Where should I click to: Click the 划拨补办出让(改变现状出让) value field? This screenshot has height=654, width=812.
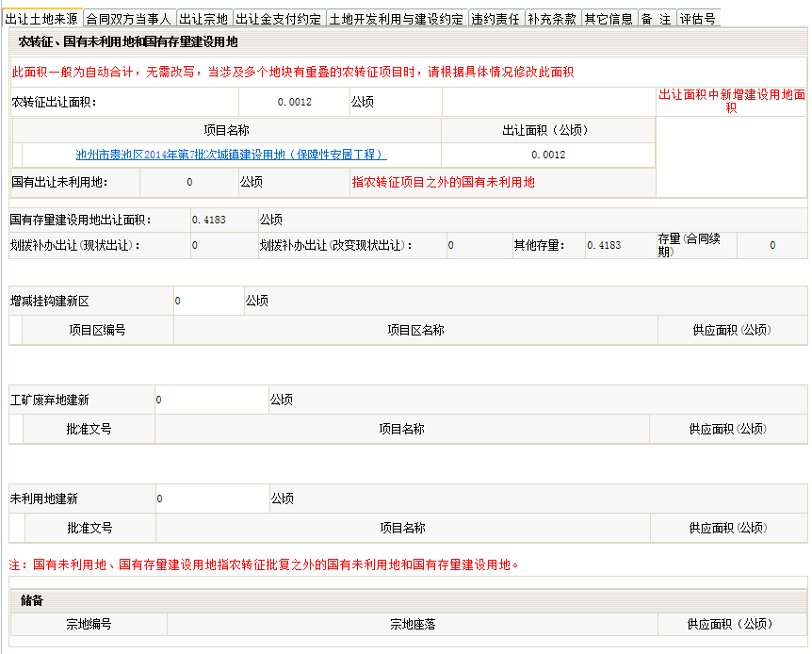pos(479,245)
